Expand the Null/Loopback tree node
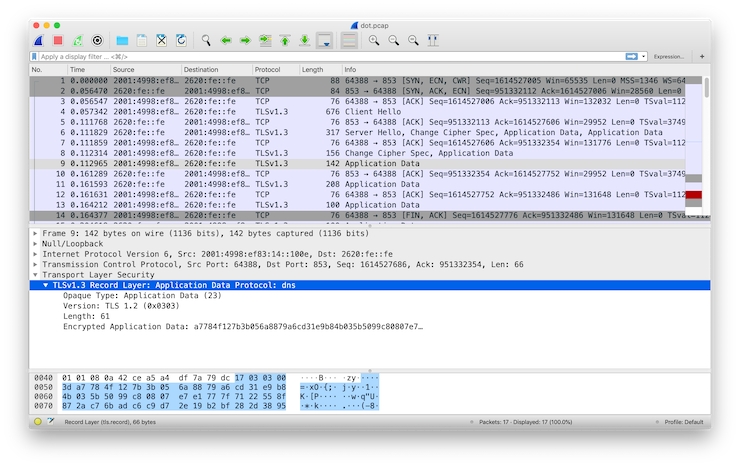Screen dimensions: 740x467 (35, 244)
